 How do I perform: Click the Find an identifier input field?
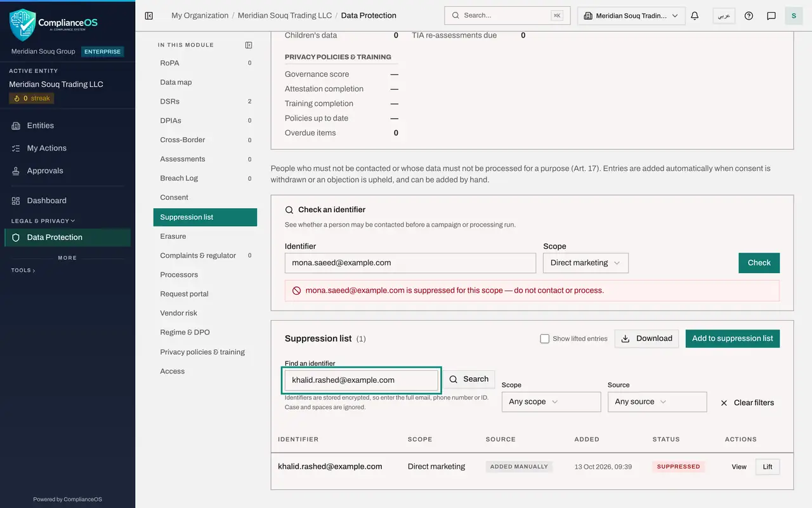(x=362, y=380)
